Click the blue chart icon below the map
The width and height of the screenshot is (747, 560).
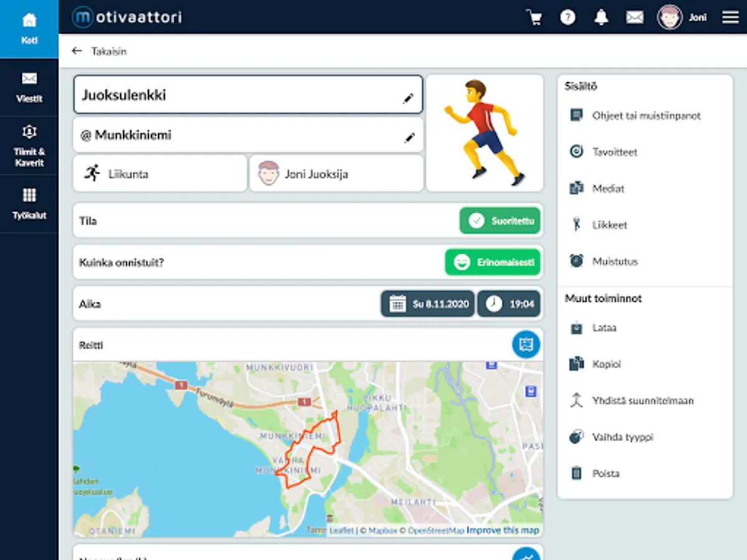526,554
